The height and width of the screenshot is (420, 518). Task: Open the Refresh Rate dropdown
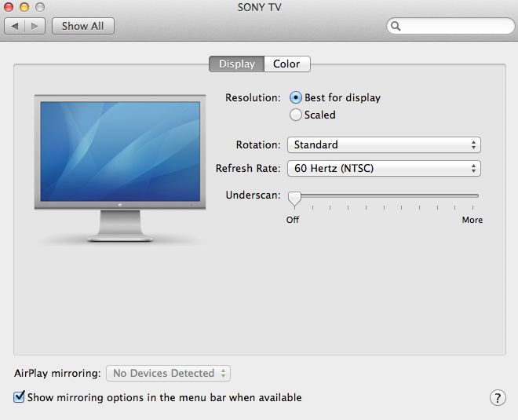coord(384,168)
